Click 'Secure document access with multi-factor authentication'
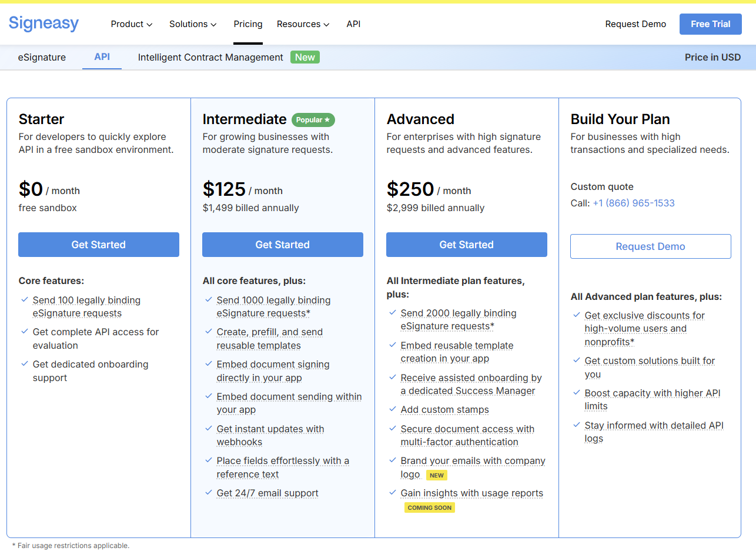 pos(467,436)
